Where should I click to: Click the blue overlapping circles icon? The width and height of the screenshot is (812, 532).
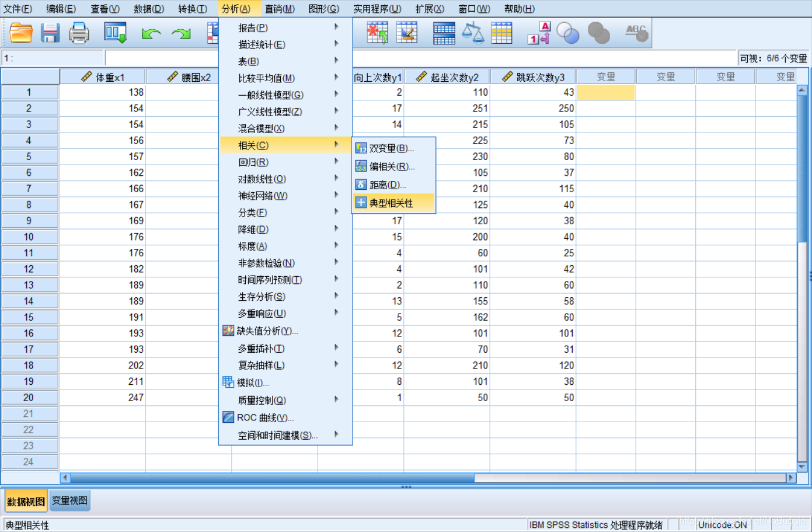568,33
